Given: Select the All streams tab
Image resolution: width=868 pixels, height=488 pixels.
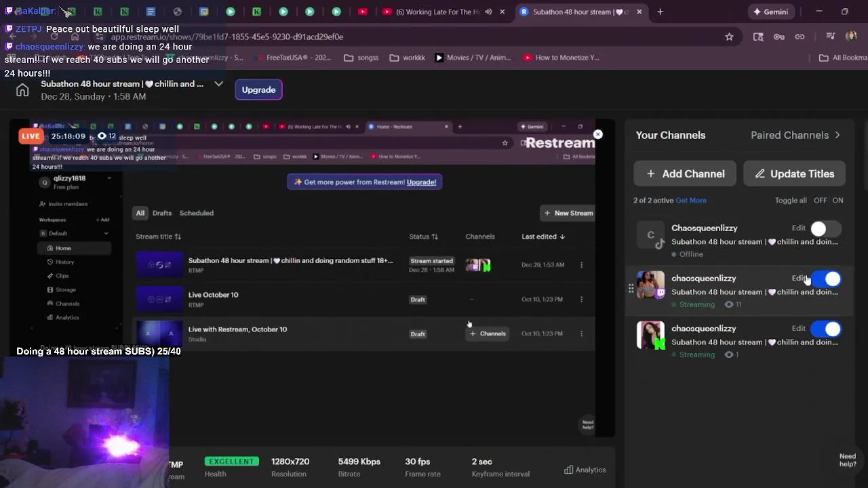Looking at the screenshot, I should (x=140, y=213).
